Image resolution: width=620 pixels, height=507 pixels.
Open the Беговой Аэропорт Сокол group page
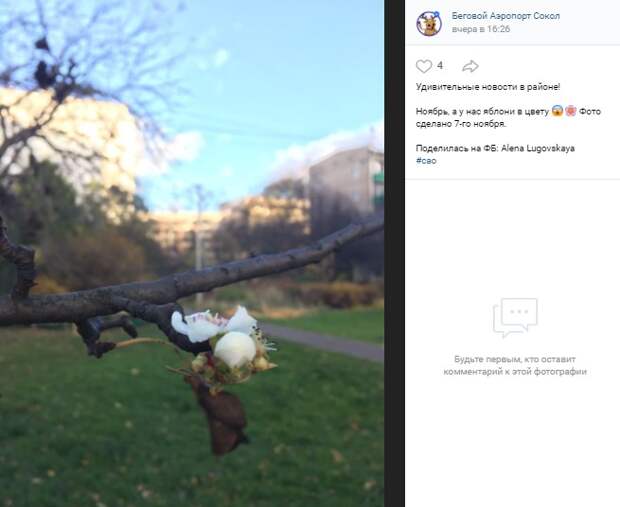click(x=506, y=16)
